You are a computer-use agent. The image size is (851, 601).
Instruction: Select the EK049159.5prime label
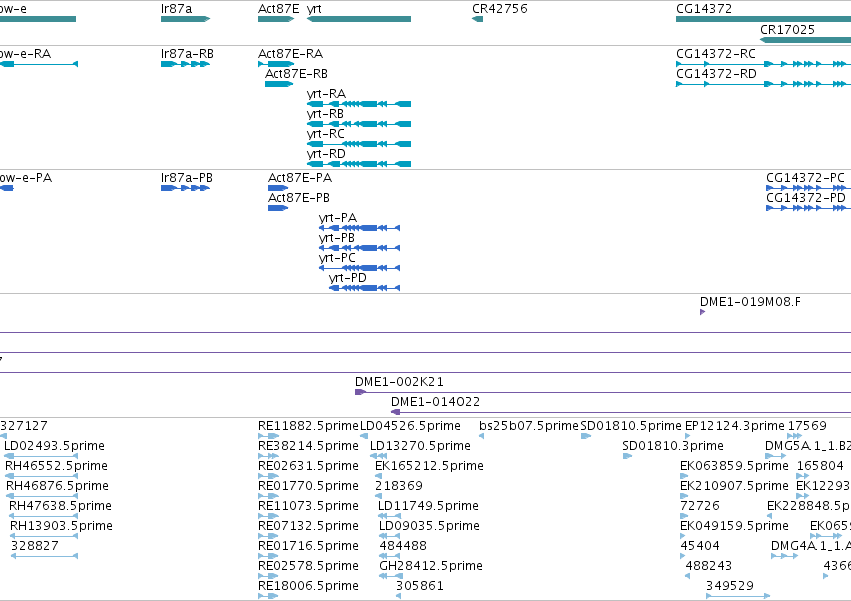click(x=734, y=526)
